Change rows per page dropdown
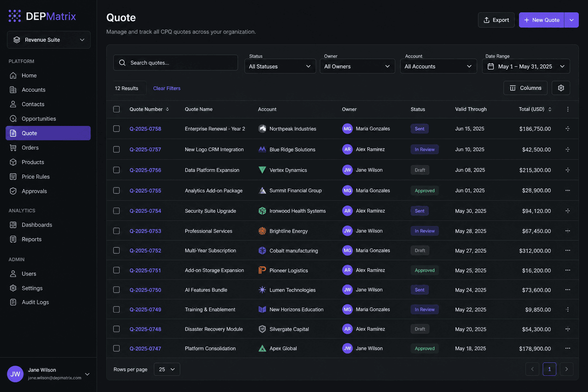This screenshot has width=588, height=392. [x=167, y=369]
